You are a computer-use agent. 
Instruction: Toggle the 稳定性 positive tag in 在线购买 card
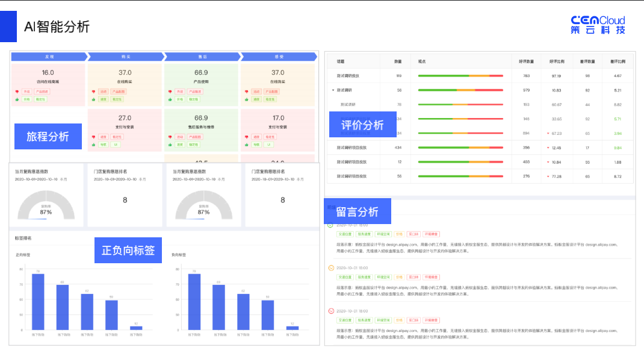click(119, 100)
